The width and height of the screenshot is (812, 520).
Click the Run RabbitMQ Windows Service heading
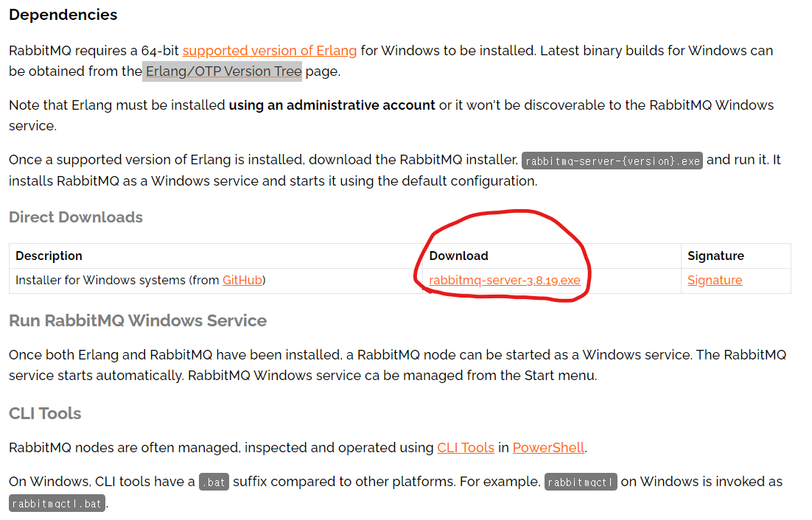(138, 321)
